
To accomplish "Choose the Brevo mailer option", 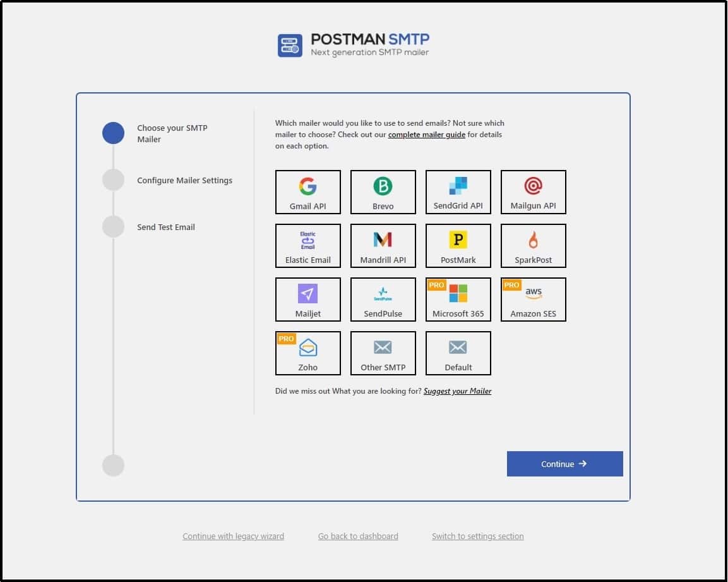I will 383,191.
